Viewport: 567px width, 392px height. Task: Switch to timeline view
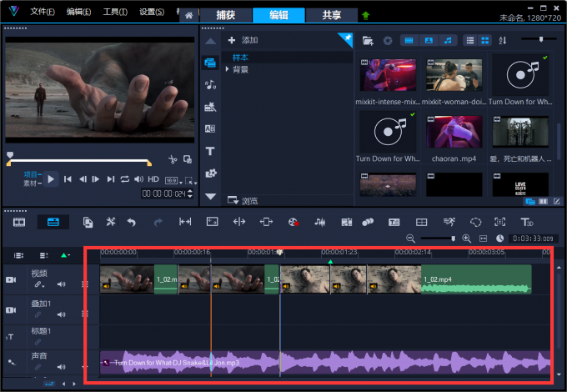53,222
